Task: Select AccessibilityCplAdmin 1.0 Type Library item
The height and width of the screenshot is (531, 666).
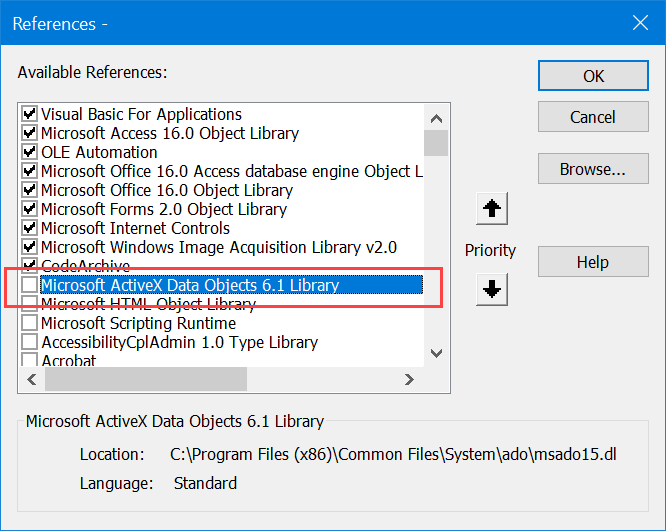Action: pyautogui.click(x=179, y=343)
